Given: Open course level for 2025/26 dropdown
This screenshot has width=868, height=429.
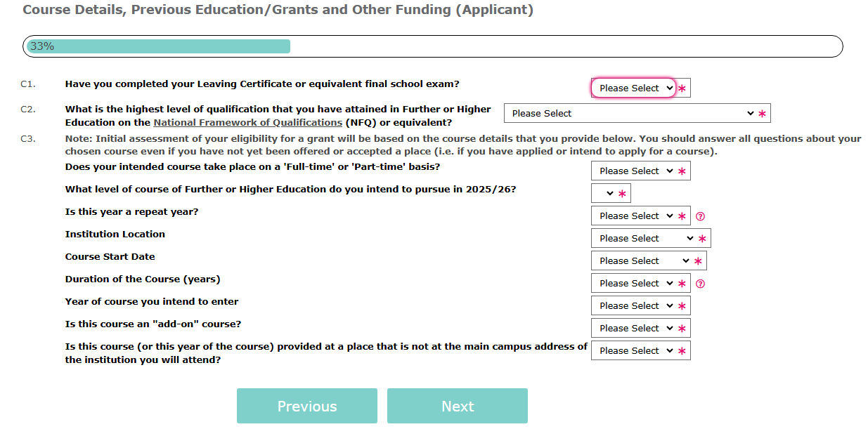Looking at the screenshot, I should coord(604,193).
